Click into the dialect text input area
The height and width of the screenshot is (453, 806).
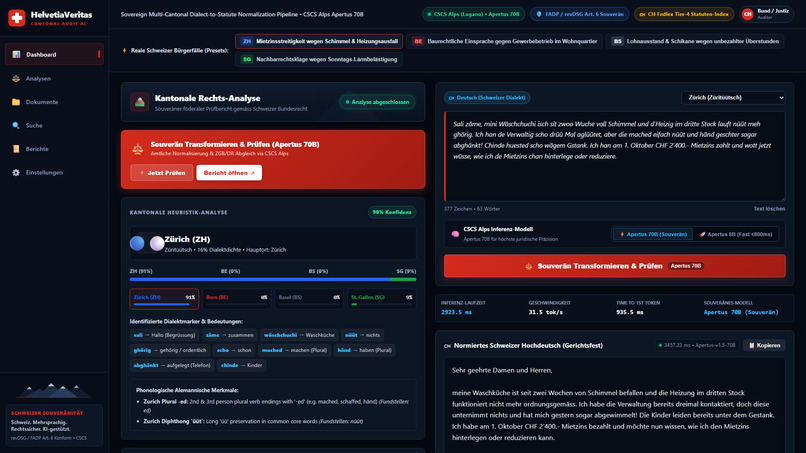coord(615,156)
